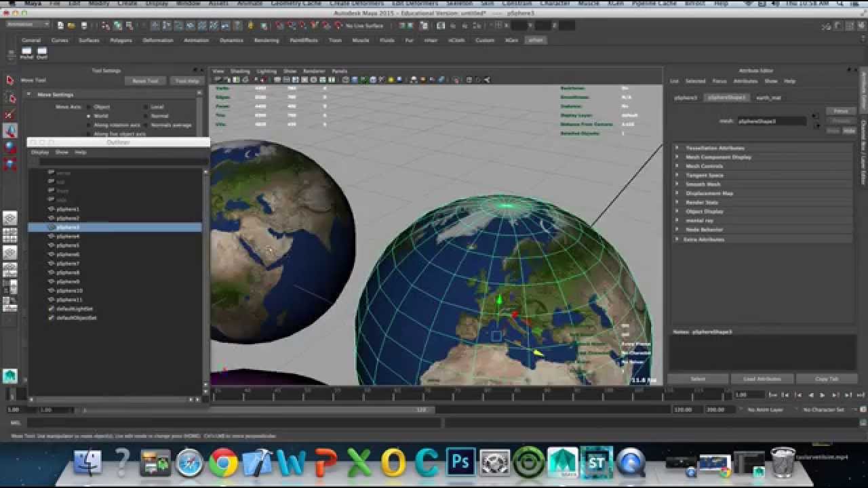Select pSphere11 in the Outliner
The width and height of the screenshot is (868, 488).
(69, 300)
